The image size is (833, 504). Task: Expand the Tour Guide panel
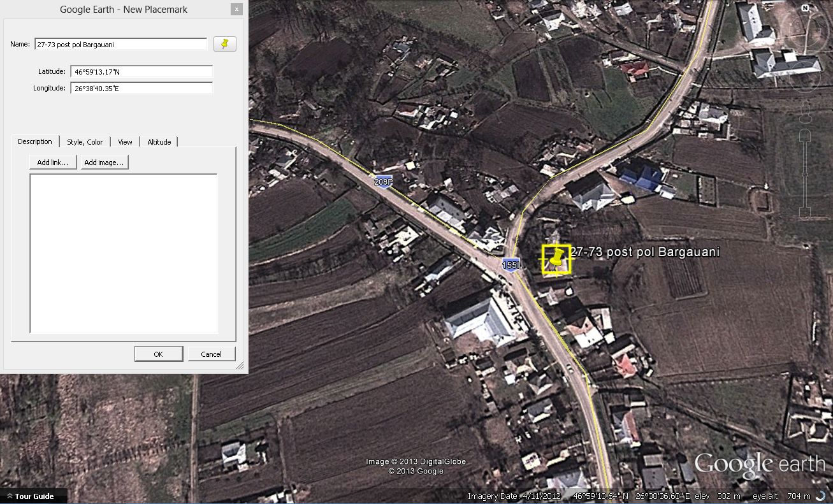(x=34, y=496)
